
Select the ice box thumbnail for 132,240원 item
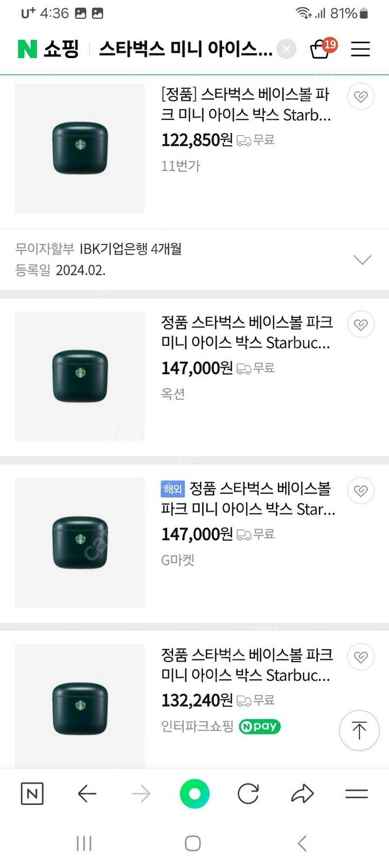pyautogui.click(x=80, y=706)
